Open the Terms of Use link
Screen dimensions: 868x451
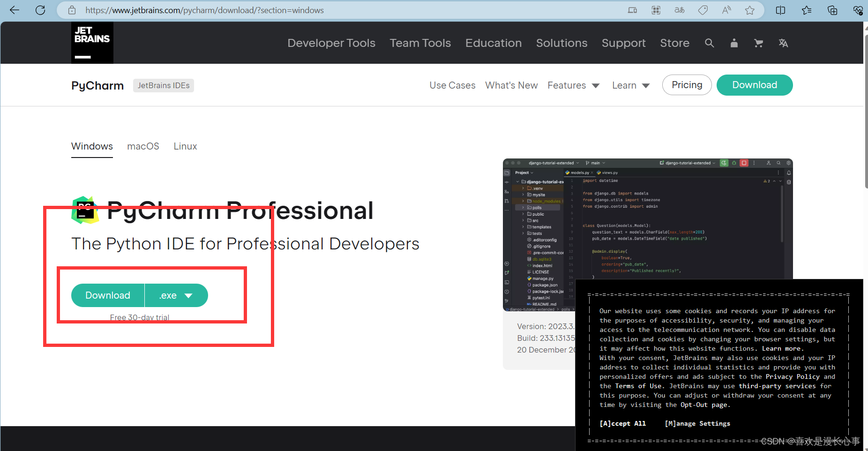click(638, 386)
